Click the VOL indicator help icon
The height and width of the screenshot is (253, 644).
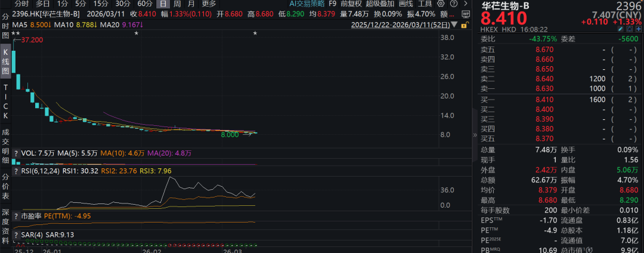point(16,153)
